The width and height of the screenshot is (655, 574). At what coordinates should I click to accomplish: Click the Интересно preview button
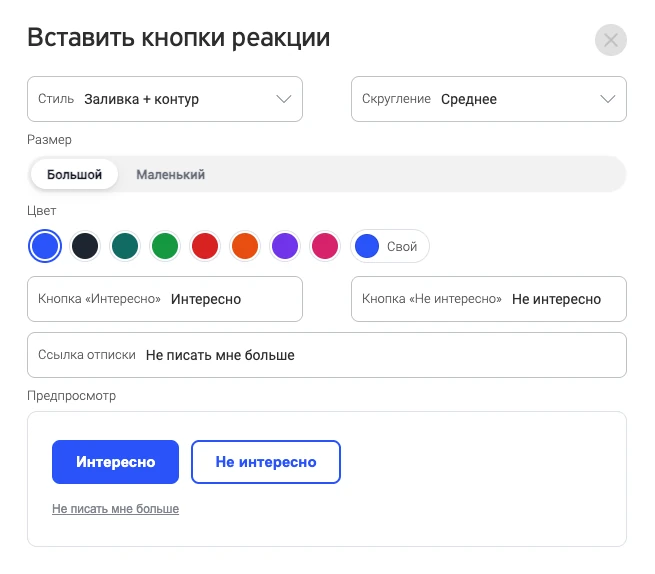tap(115, 462)
